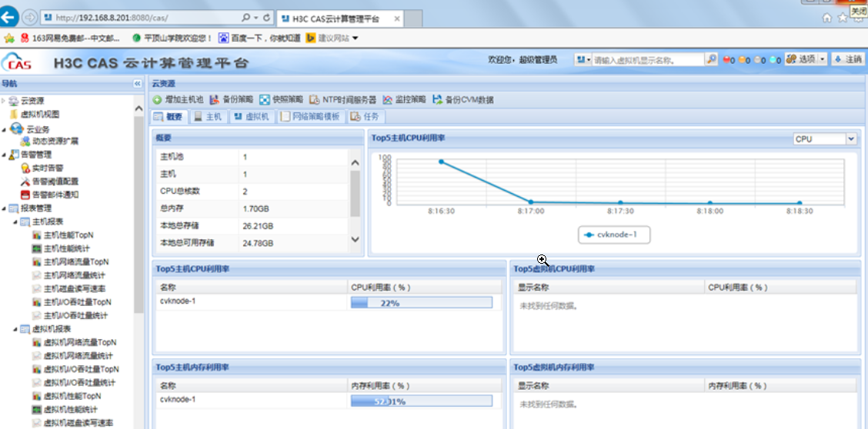Click the red critical alarm indicator
The image size is (868, 429).
pyautogui.click(x=727, y=60)
